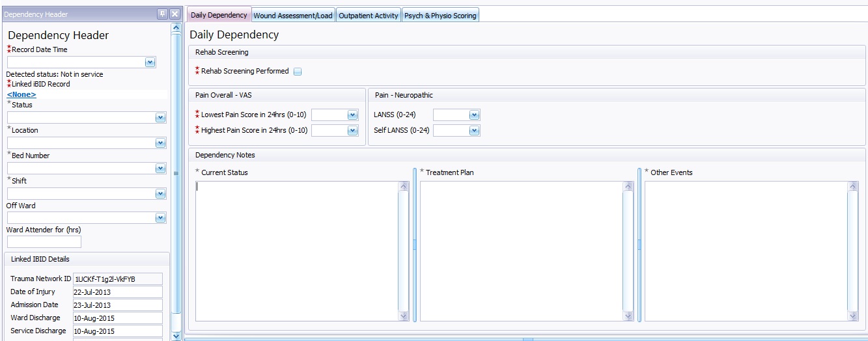
Task: Close the Dependency Header panel
Action: pyautogui.click(x=175, y=14)
